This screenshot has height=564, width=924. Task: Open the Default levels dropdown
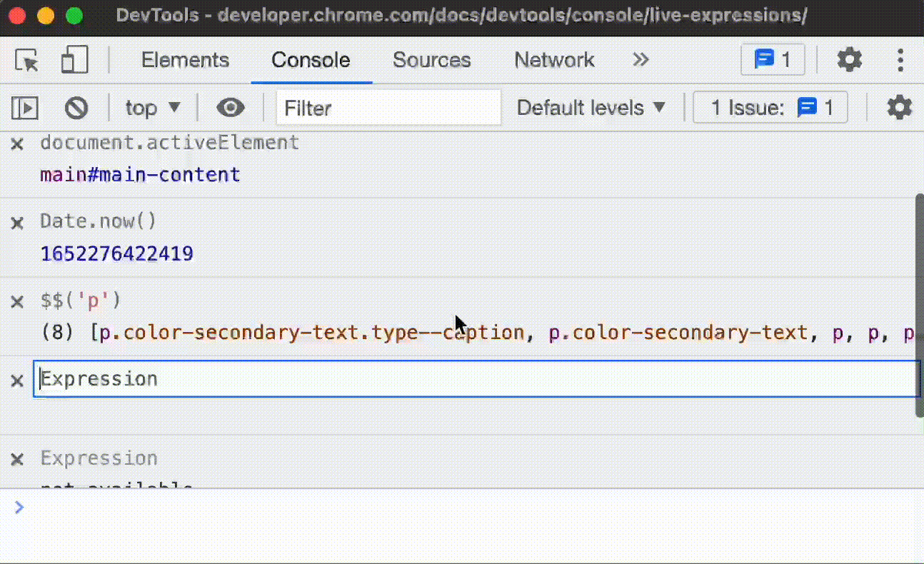591,107
